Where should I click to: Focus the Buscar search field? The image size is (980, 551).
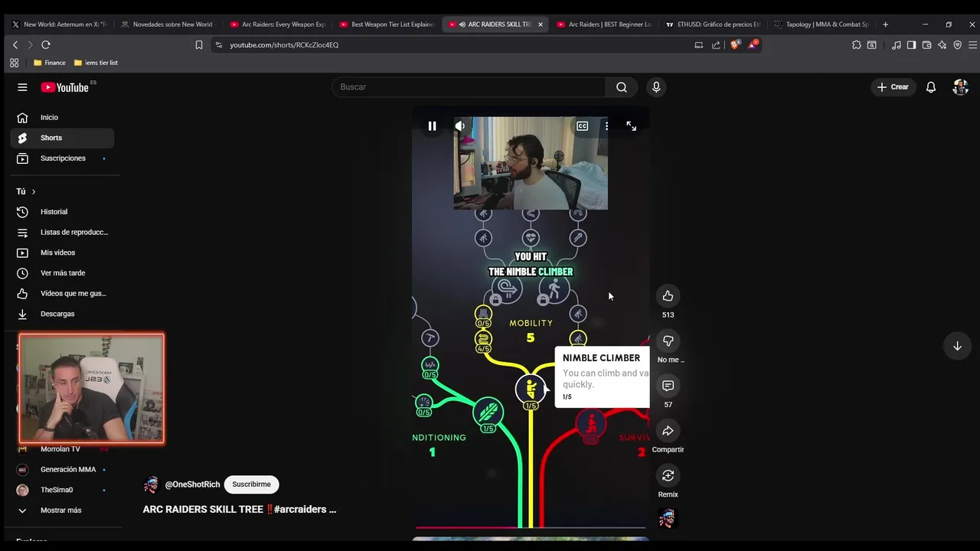point(469,87)
